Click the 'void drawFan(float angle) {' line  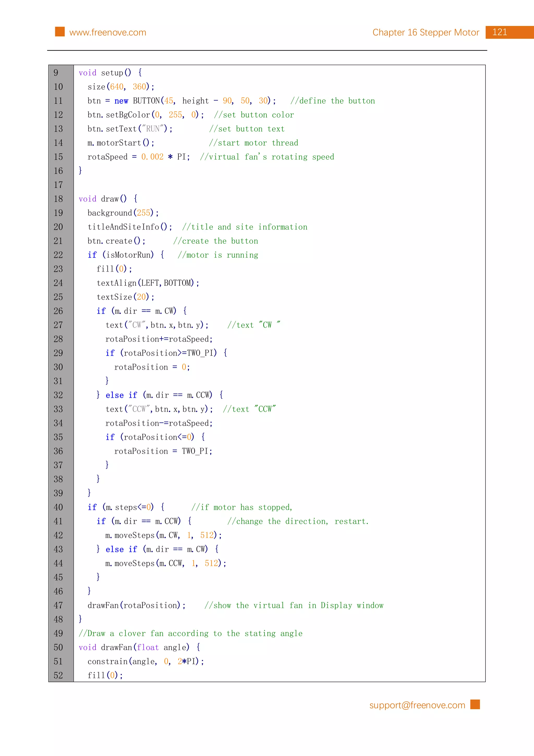pos(139,647)
